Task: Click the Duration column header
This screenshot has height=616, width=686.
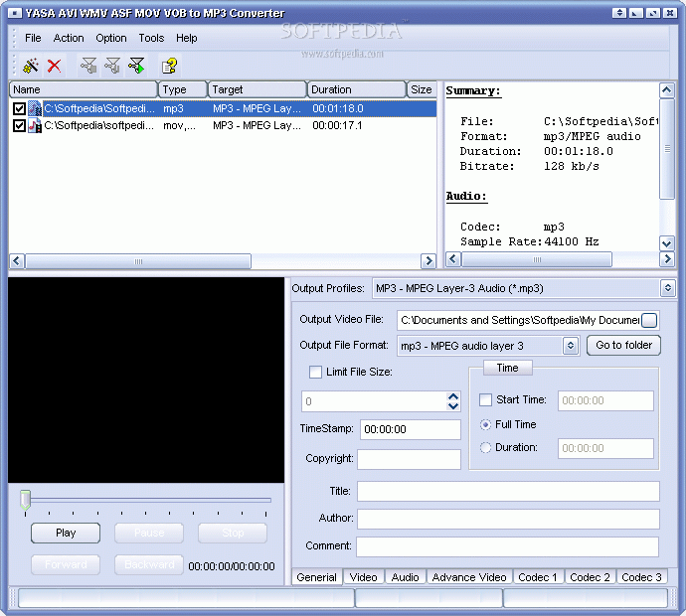Action: pyautogui.click(x=357, y=89)
